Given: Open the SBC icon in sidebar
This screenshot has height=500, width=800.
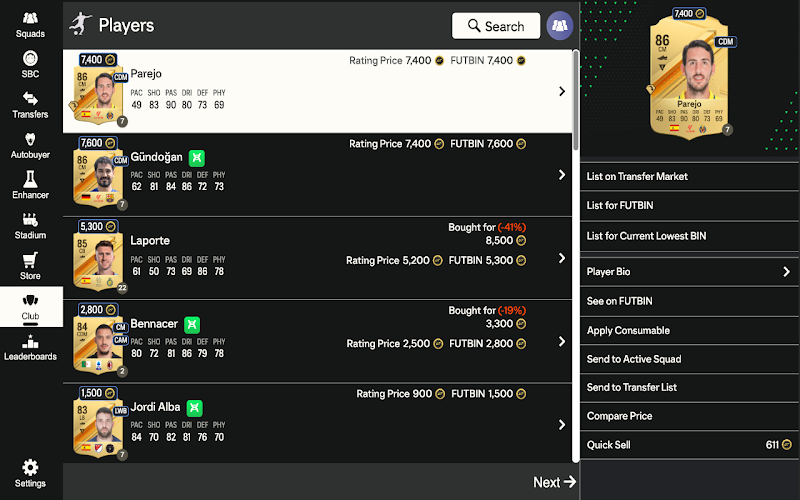Looking at the screenshot, I should click(30, 58).
